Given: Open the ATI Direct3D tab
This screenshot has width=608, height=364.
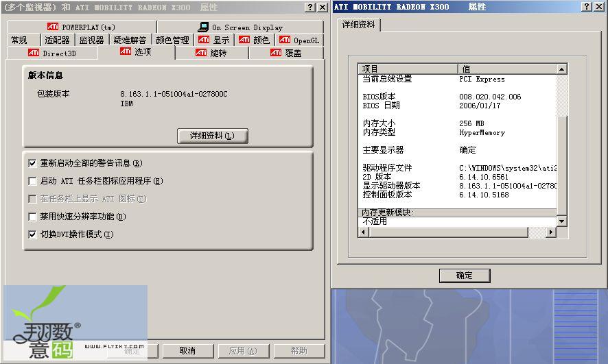Looking at the screenshot, I should 52,53.
